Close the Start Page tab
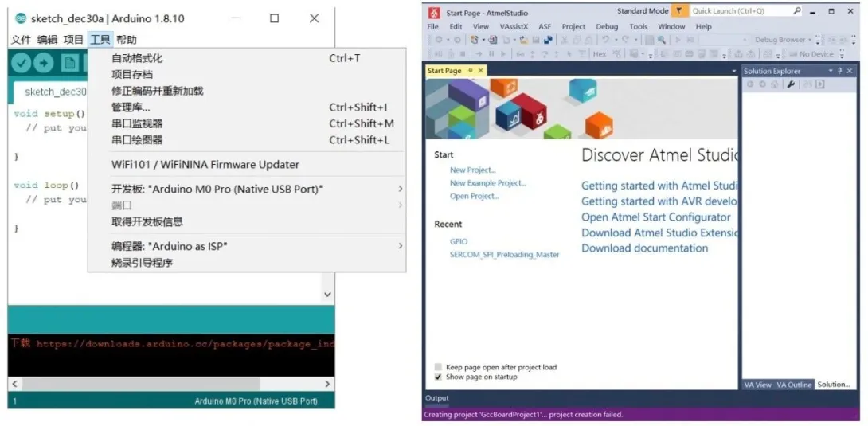 (480, 71)
